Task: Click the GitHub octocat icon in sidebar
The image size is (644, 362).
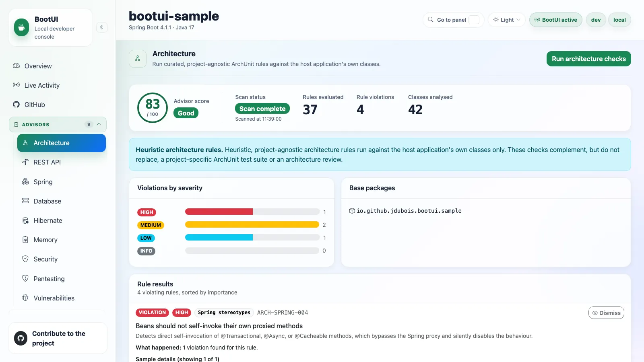Action: (16, 105)
